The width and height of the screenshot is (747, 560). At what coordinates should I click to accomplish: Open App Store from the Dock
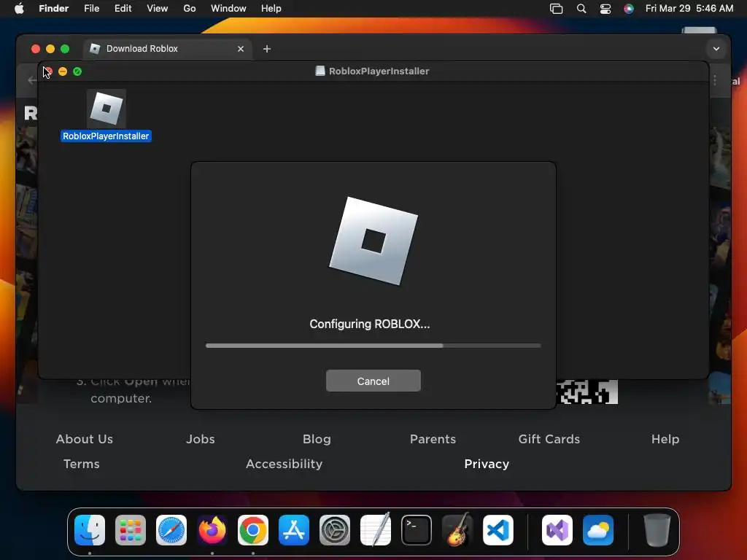pos(294,530)
